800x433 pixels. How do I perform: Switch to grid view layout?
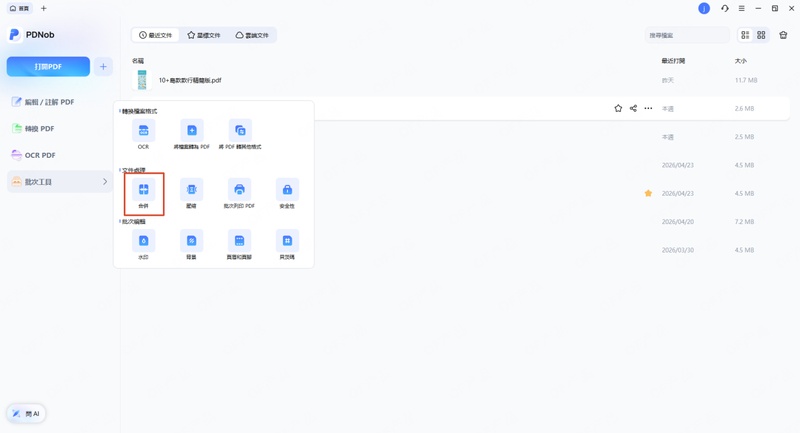[761, 35]
